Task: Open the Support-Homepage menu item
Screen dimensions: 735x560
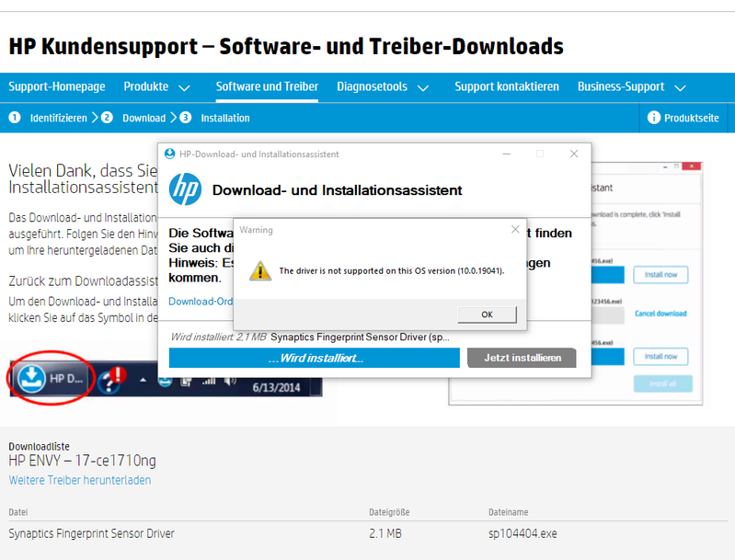Action: (x=57, y=86)
